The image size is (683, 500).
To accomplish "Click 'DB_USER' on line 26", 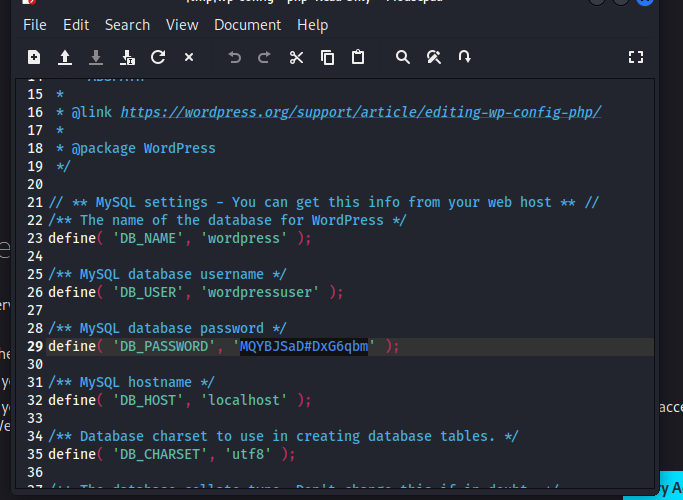I will click(148, 293).
